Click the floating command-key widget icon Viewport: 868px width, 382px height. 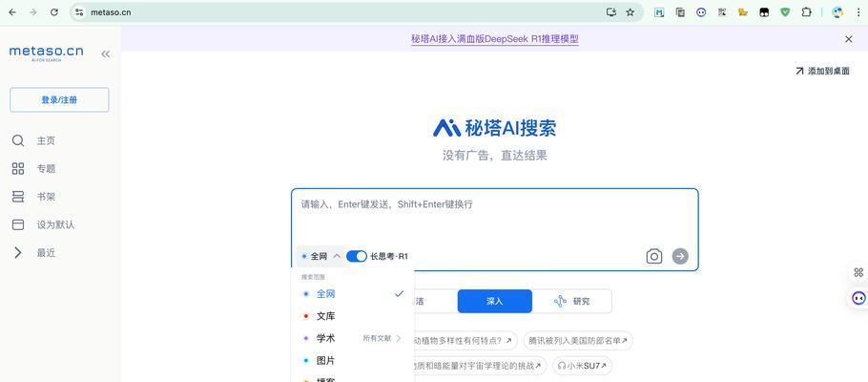[858, 272]
